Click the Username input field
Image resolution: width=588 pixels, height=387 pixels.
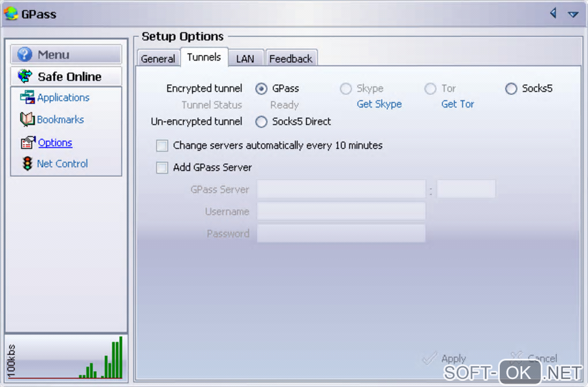click(x=341, y=211)
